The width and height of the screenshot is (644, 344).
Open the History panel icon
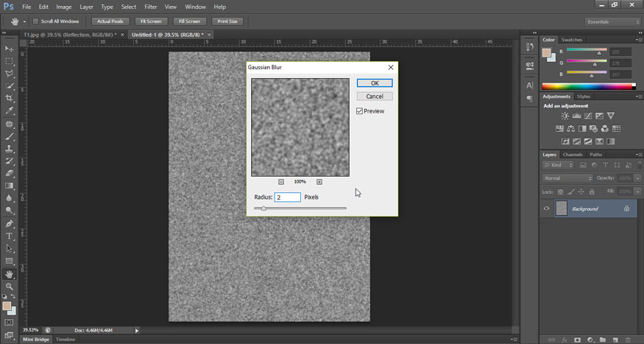530,48
